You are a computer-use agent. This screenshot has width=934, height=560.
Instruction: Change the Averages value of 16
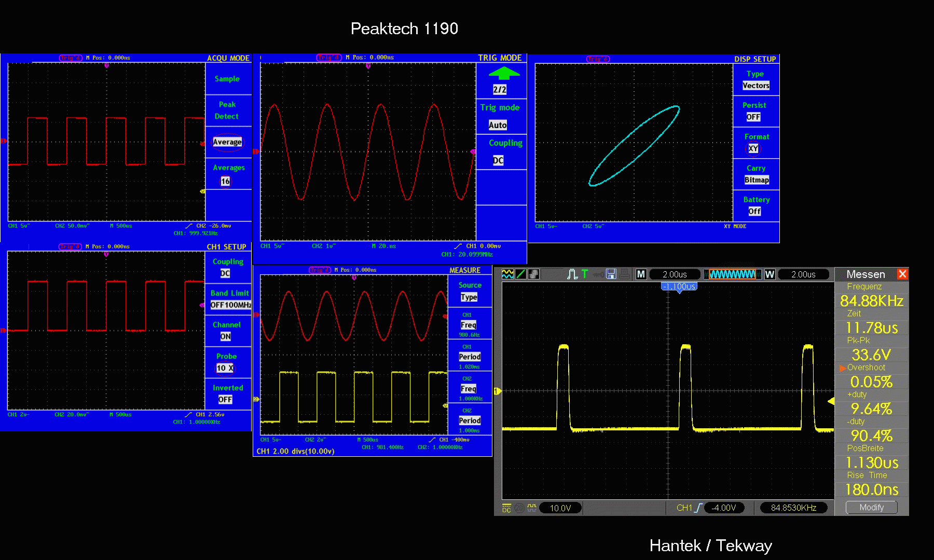pos(225,181)
